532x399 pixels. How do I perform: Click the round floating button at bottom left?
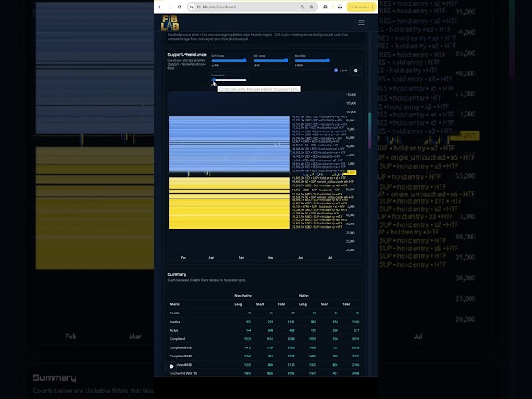(171, 367)
